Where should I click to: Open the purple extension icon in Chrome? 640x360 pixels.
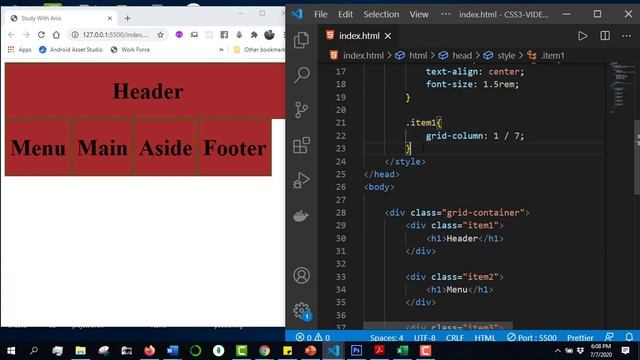coord(179,35)
